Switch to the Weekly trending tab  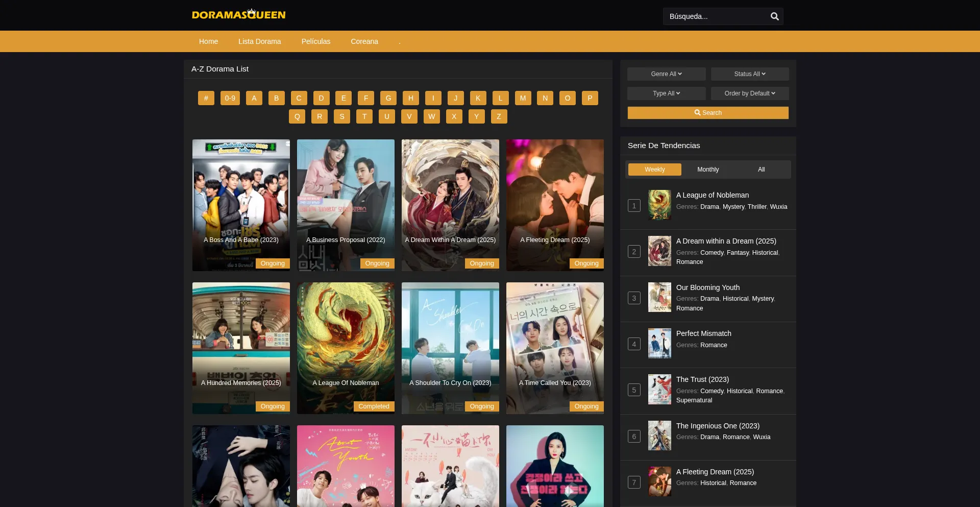[x=655, y=170]
